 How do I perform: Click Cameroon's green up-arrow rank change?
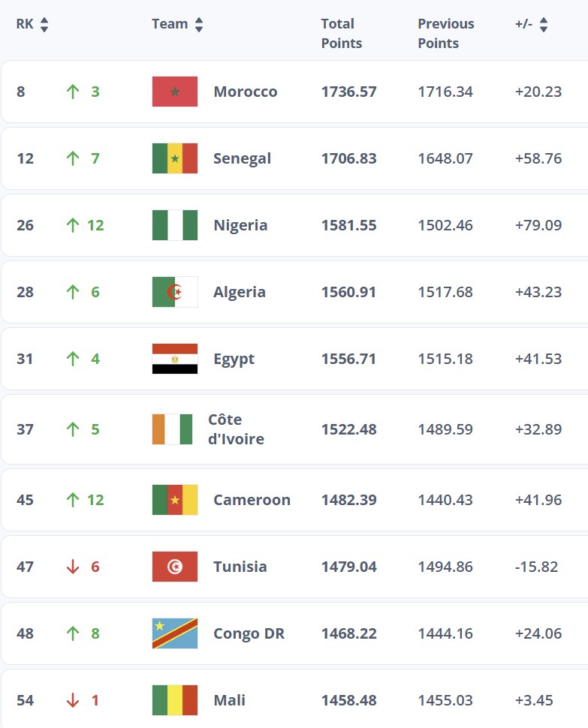(x=73, y=500)
